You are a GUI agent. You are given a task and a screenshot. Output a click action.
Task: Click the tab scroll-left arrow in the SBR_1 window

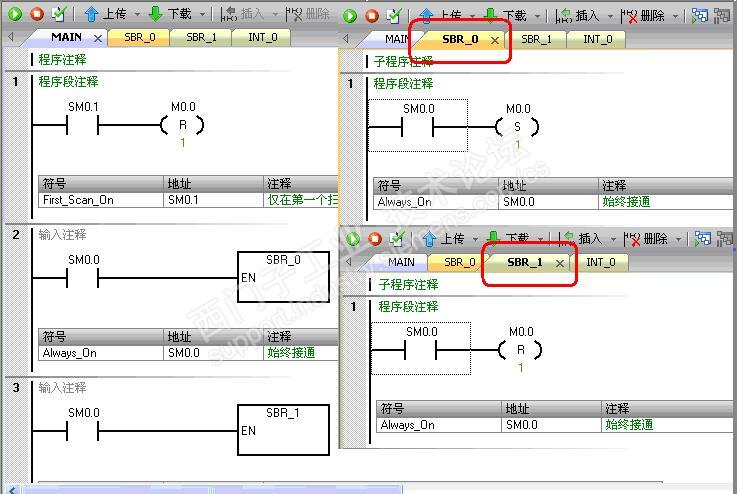(x=349, y=261)
